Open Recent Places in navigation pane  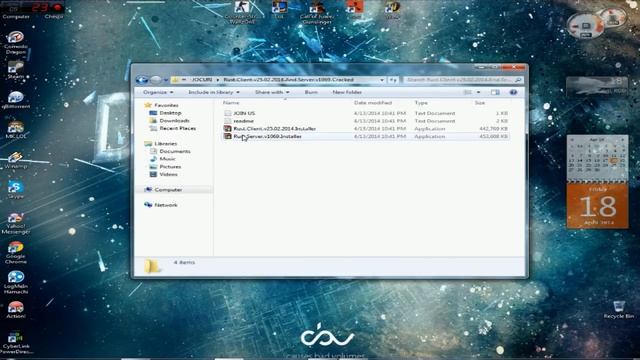point(178,128)
